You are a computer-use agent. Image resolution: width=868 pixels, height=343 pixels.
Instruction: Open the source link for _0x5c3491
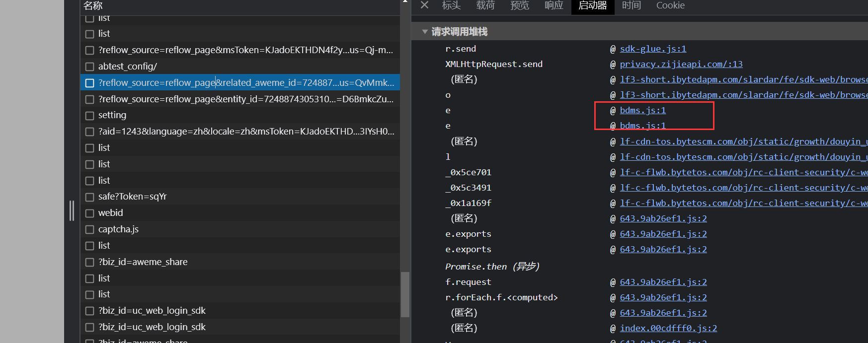click(743, 188)
